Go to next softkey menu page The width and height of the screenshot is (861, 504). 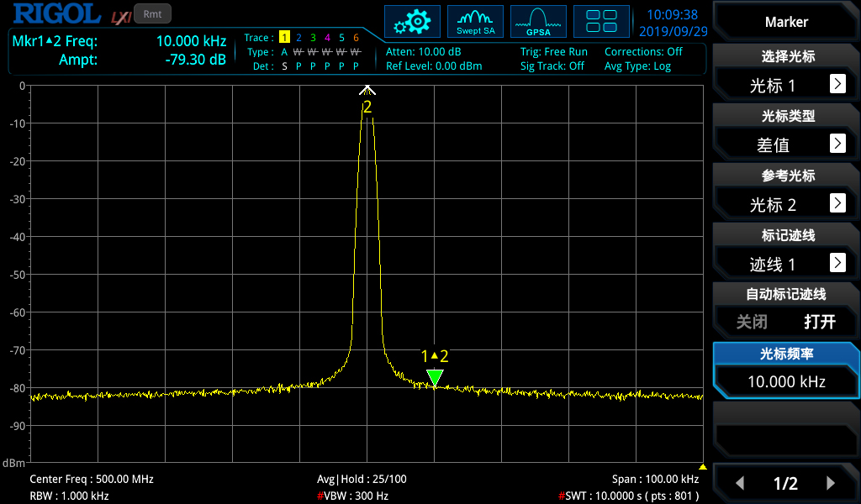831,483
